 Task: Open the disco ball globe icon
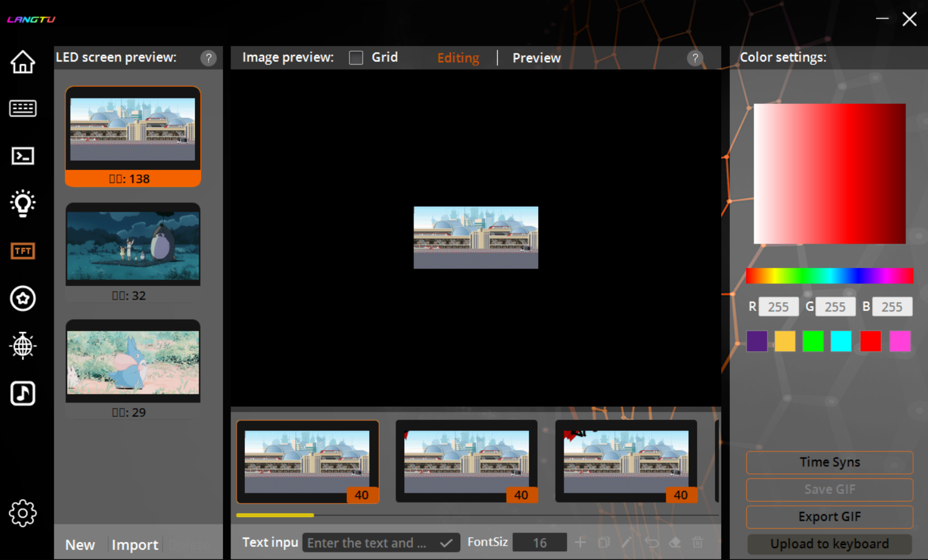(22, 346)
